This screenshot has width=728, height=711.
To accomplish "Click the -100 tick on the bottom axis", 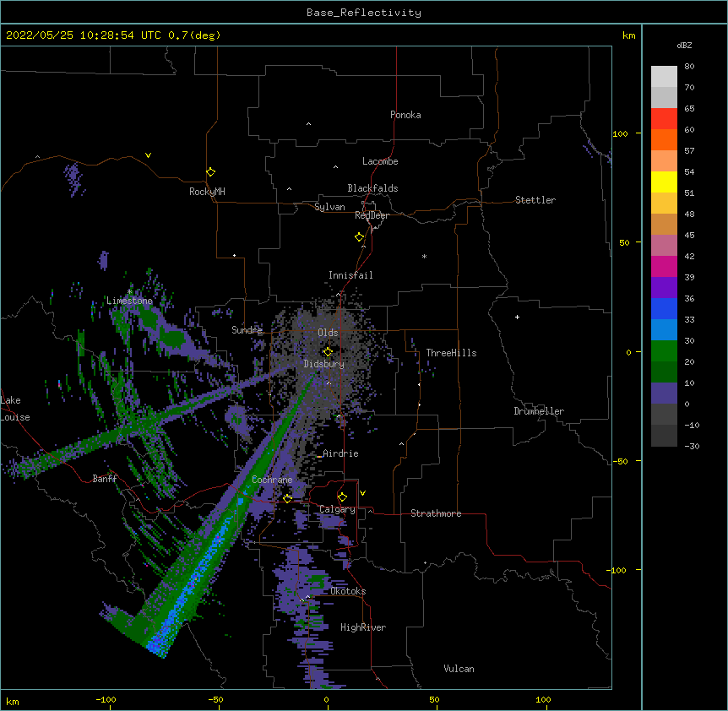I will tap(106, 699).
